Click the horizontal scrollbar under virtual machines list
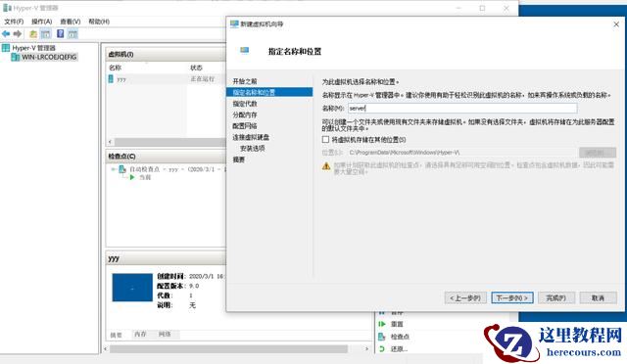The height and width of the screenshot is (364, 627). click(169, 142)
